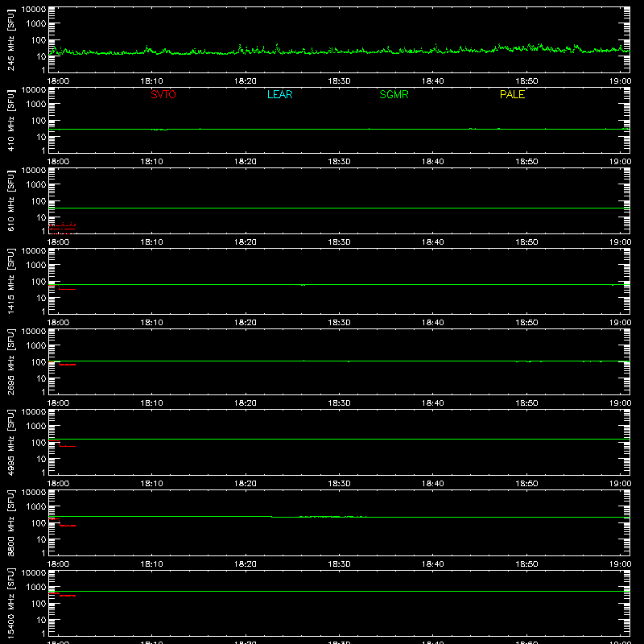Image resolution: width=644 pixels, height=644 pixels.
Task: Click the '2695 MHz [SFU]' axis title
Action: 10,361
